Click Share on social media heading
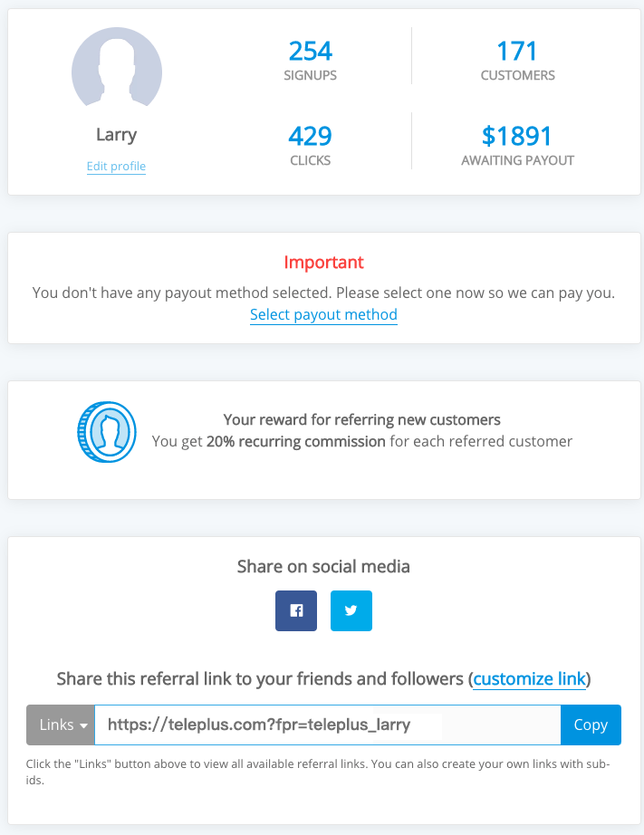 point(324,567)
